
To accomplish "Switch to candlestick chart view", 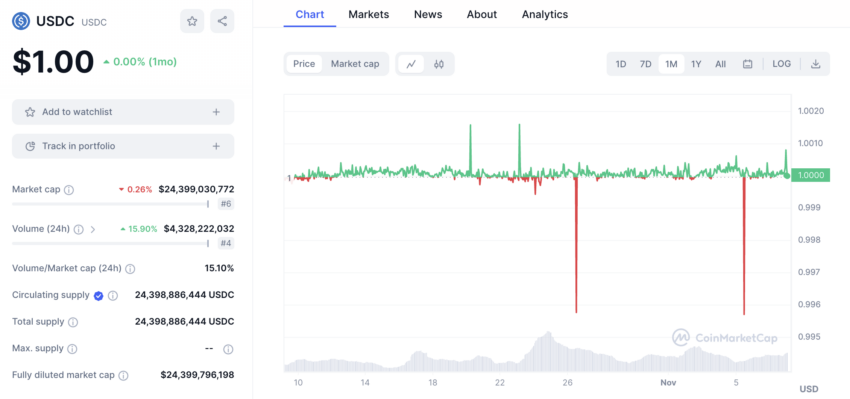I will tap(439, 64).
